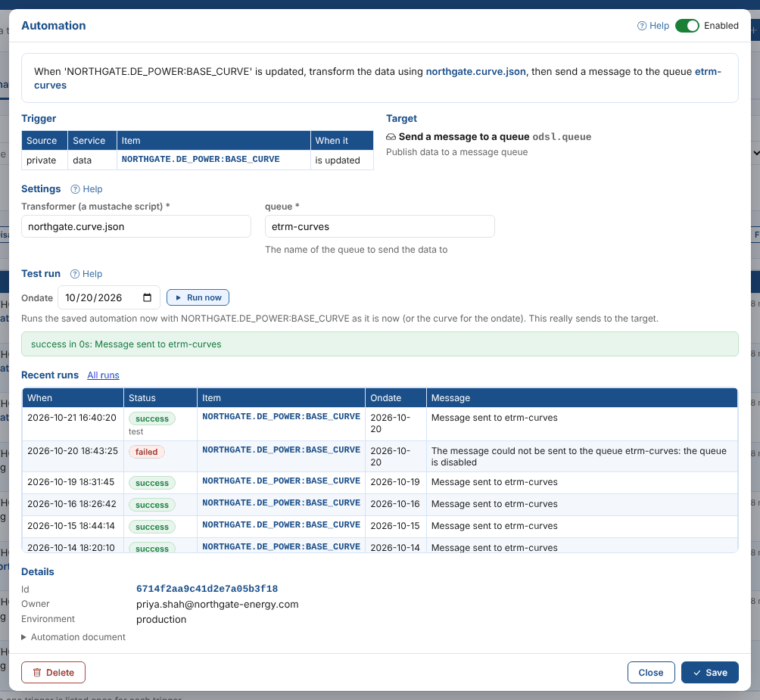
Task: Open the All runs link
Action: point(103,375)
